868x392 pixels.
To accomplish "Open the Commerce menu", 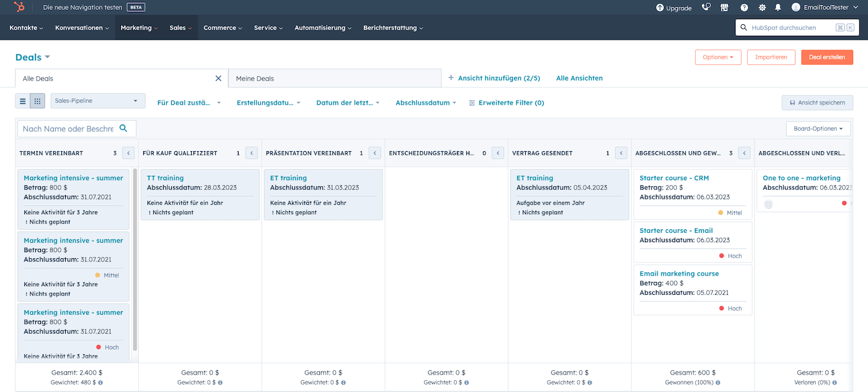I will click(x=223, y=28).
